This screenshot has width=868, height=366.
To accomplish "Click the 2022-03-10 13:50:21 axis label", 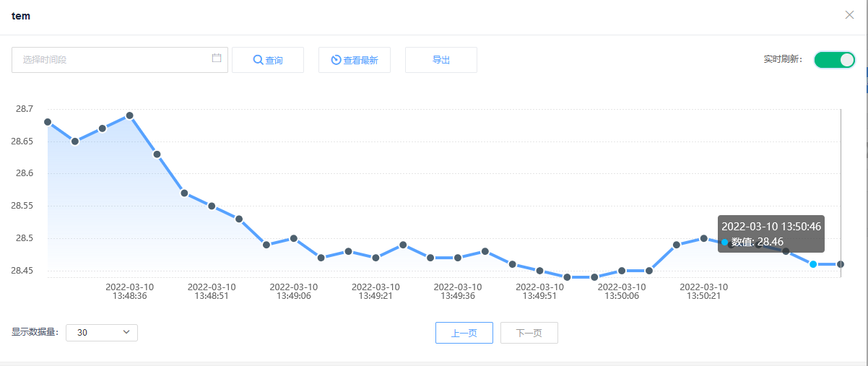I will (703, 291).
